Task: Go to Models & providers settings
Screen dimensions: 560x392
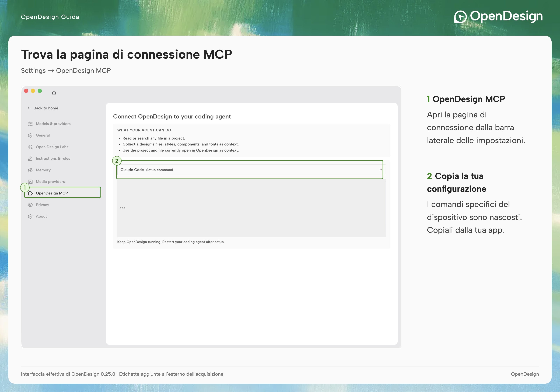Action: point(53,124)
